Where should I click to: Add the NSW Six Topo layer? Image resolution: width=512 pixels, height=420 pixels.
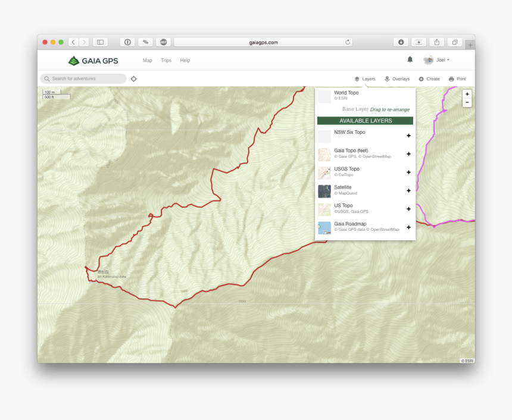click(x=408, y=136)
